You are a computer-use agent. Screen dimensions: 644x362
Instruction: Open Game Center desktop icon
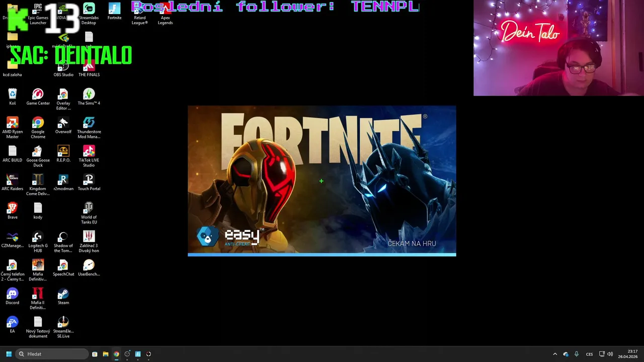(x=38, y=97)
